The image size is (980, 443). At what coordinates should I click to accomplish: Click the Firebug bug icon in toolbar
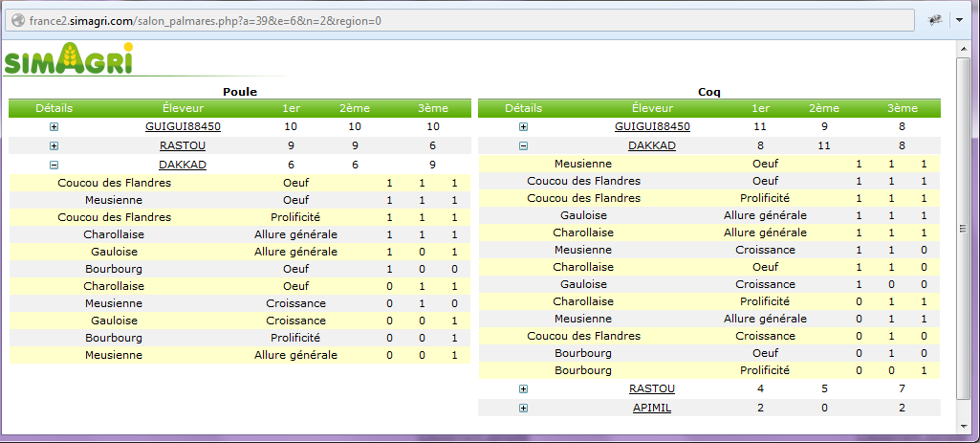pyautogui.click(x=934, y=20)
